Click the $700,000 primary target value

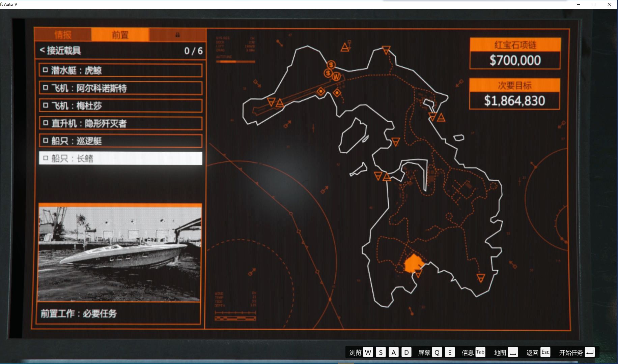[515, 60]
